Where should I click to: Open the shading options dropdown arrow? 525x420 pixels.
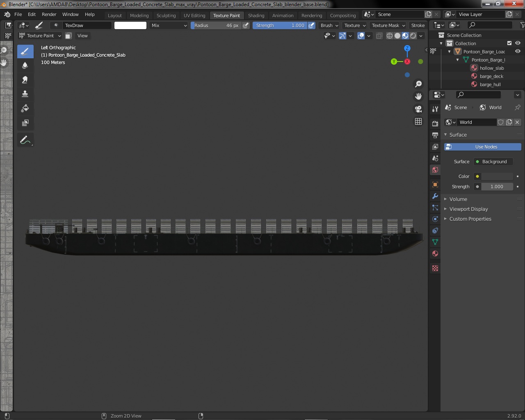(x=421, y=36)
